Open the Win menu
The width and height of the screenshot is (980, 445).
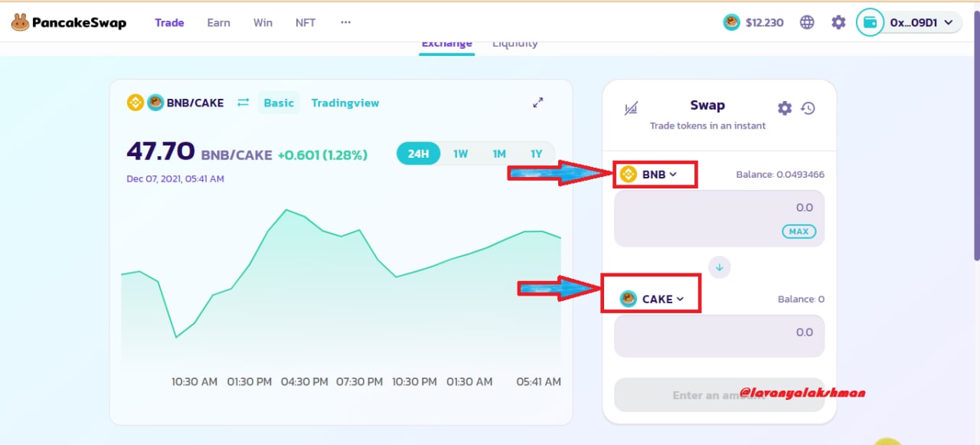point(263,23)
